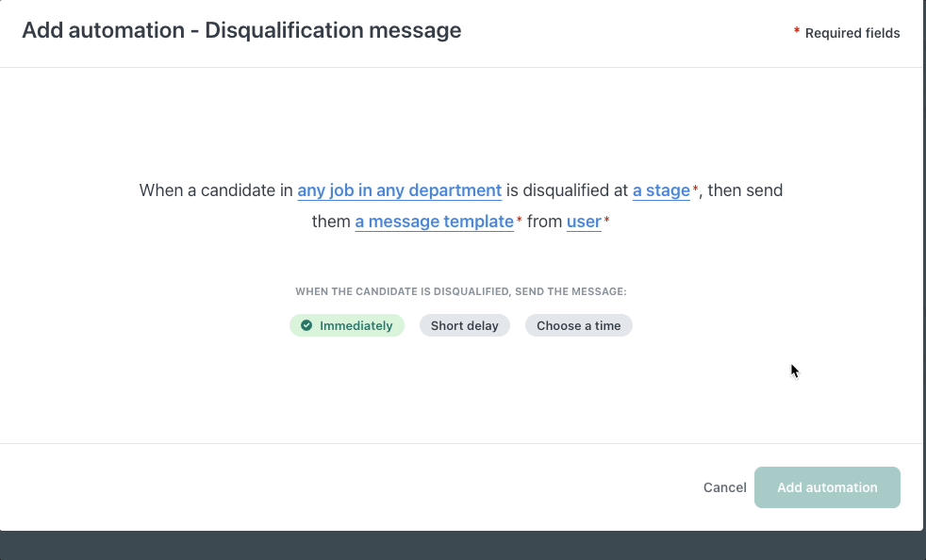Screen dimensions: 926x560
Task: Select the Short delay send option
Action: coord(464,325)
